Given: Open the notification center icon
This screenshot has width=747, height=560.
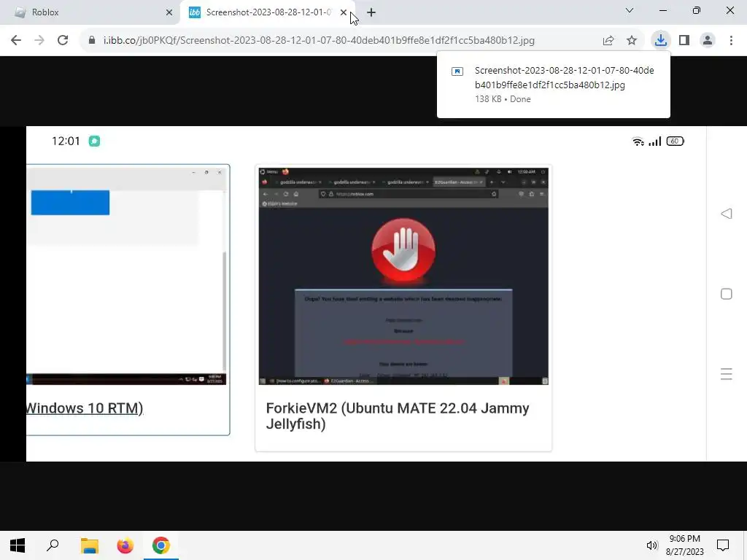Looking at the screenshot, I should click(723, 545).
